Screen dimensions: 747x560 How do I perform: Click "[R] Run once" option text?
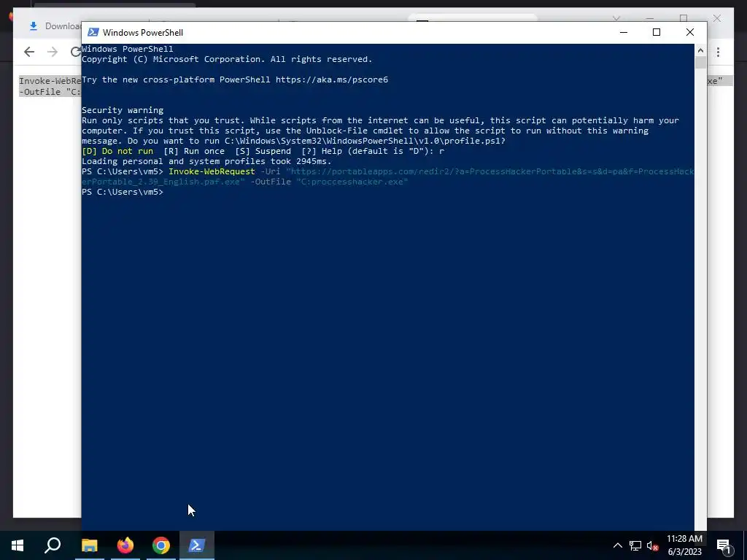click(x=194, y=151)
